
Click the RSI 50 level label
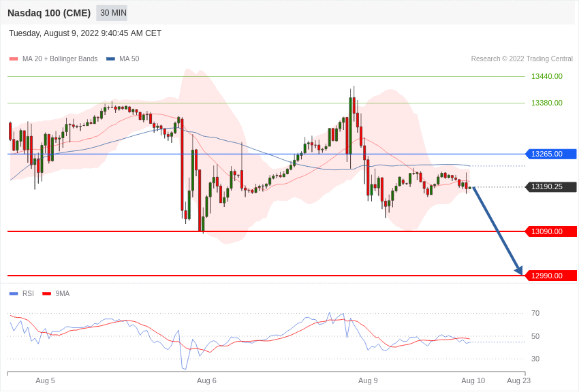(535, 336)
